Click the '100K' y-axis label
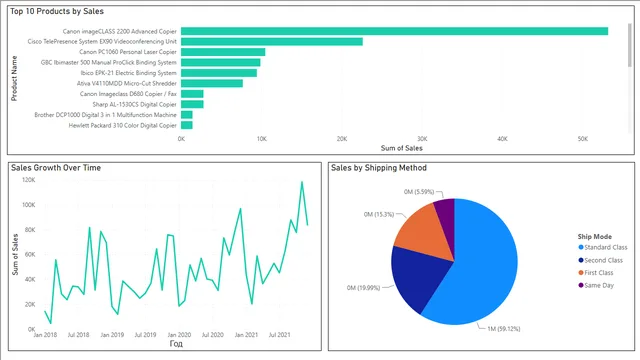 [x=29, y=205]
